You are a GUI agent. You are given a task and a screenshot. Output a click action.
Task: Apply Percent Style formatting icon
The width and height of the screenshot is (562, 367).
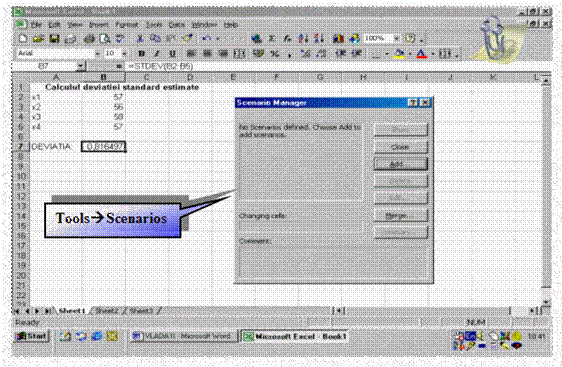tap(275, 54)
